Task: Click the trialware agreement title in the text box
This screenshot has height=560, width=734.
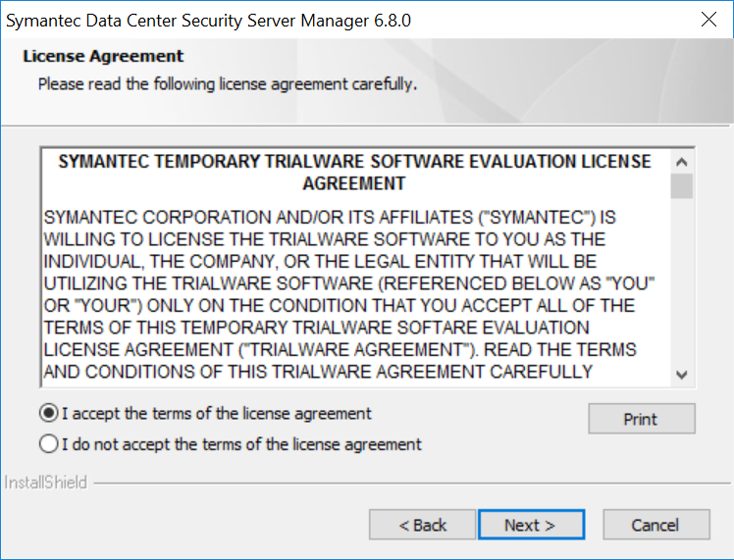Action: click(354, 172)
